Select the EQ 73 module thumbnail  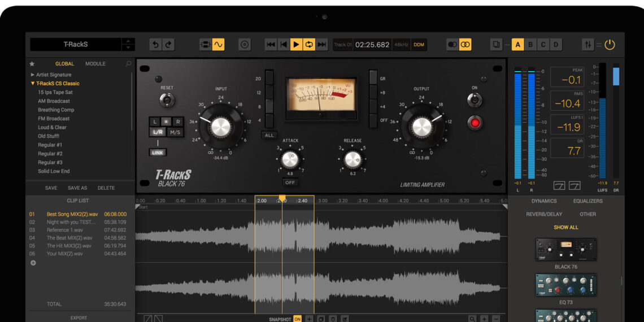pos(565,285)
